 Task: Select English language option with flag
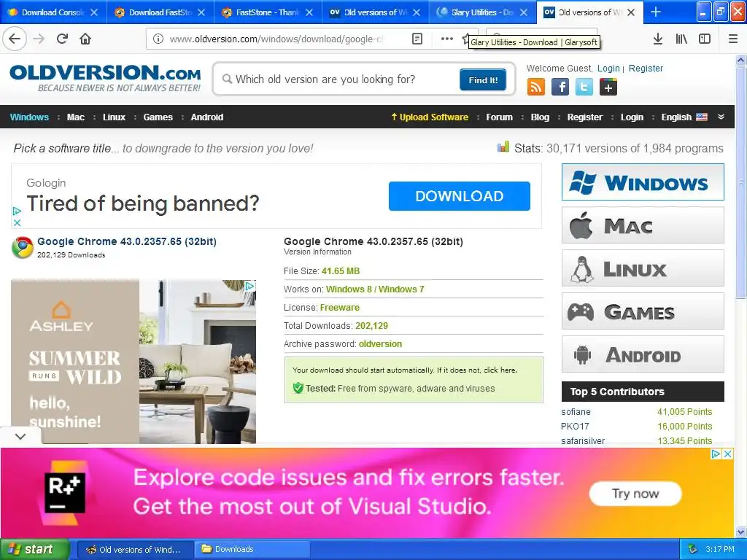point(684,117)
